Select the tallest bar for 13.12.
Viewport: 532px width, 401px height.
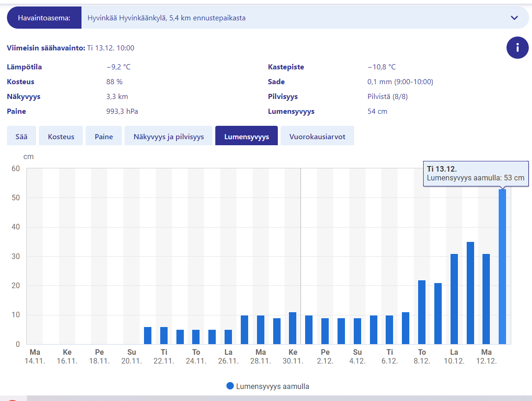point(502,268)
